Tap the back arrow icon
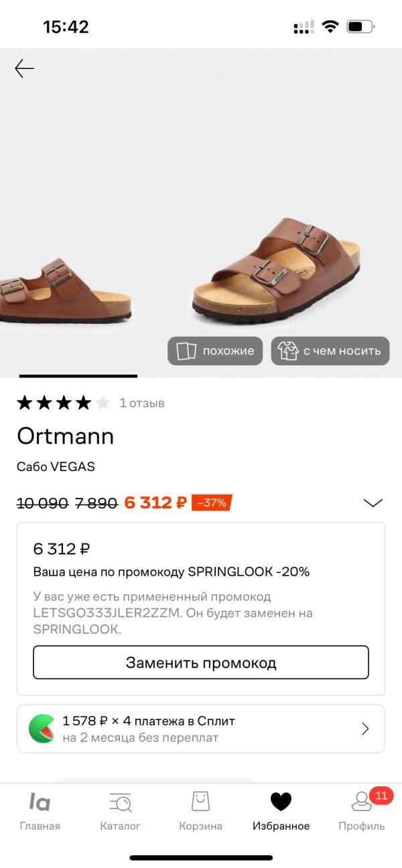The width and height of the screenshot is (402, 868). (25, 68)
